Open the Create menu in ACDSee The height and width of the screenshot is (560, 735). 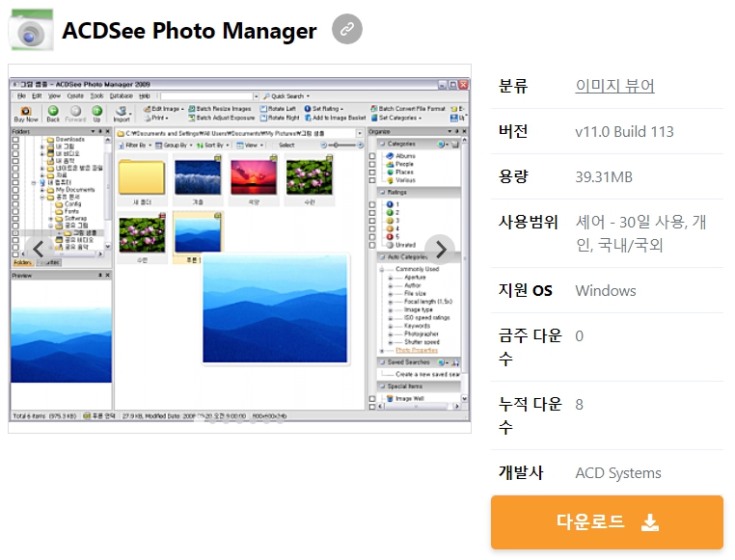[x=75, y=96]
